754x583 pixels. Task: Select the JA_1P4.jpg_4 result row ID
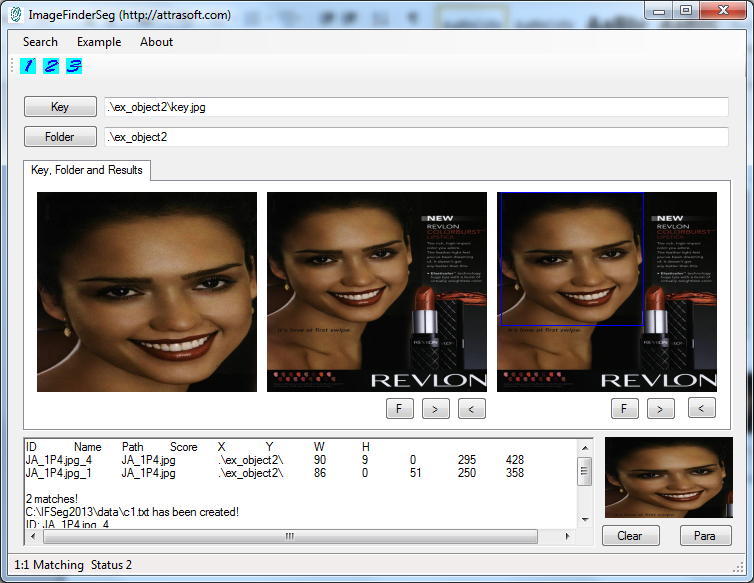click(x=58, y=460)
